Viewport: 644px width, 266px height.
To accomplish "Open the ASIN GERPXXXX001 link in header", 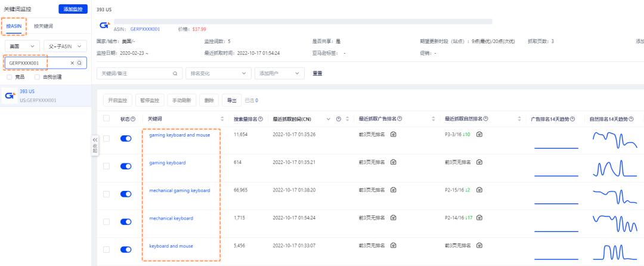I will 145,29.
